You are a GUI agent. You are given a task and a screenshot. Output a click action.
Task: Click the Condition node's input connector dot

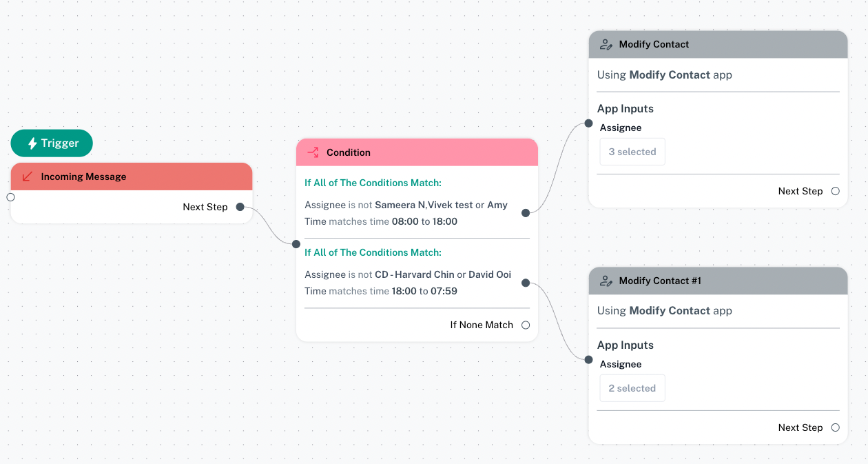click(296, 244)
